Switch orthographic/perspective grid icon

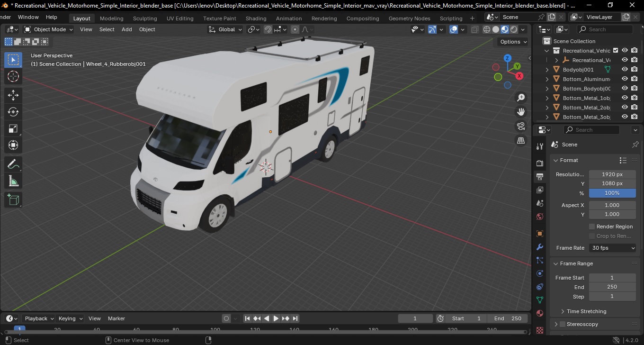pos(521,140)
